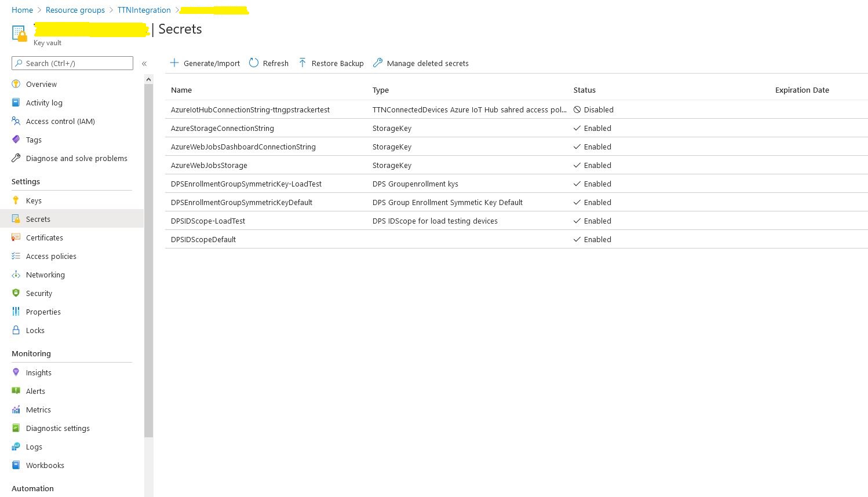Click the Restore Backup upload arrow icon

(302, 63)
